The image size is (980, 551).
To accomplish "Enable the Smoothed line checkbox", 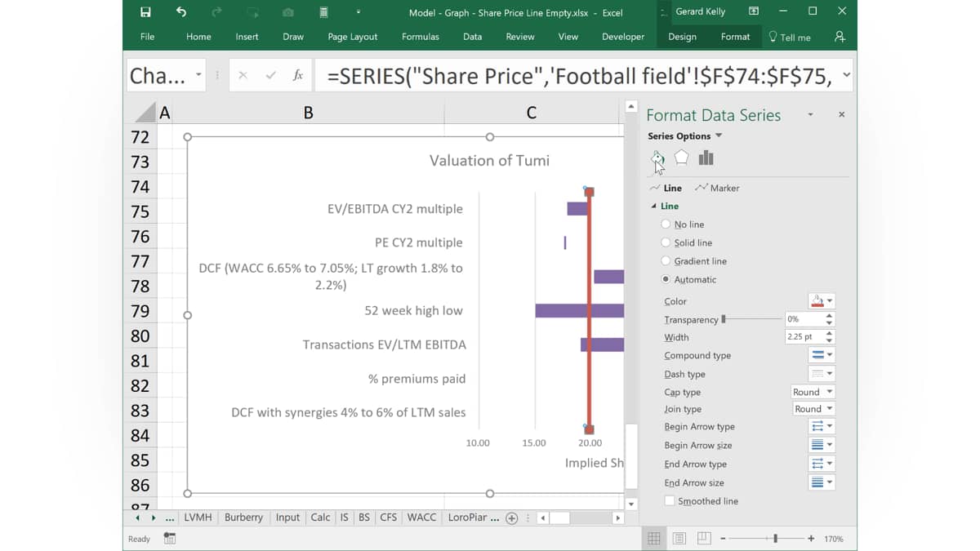I will point(669,501).
